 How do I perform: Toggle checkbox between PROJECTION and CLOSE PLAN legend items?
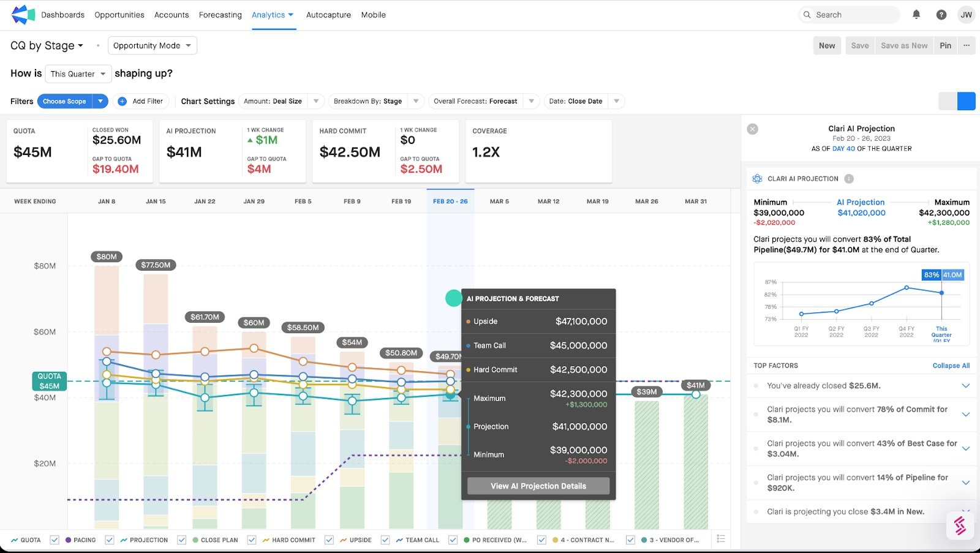(181, 540)
